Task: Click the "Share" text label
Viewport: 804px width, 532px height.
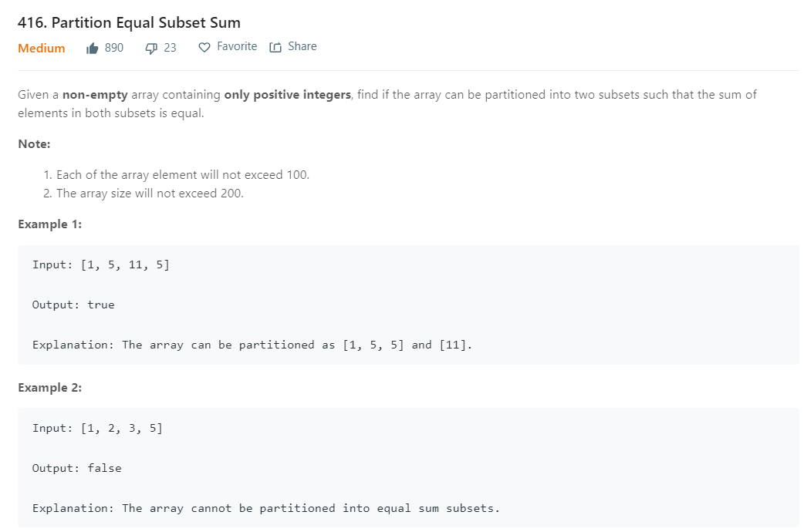Action: click(x=302, y=46)
